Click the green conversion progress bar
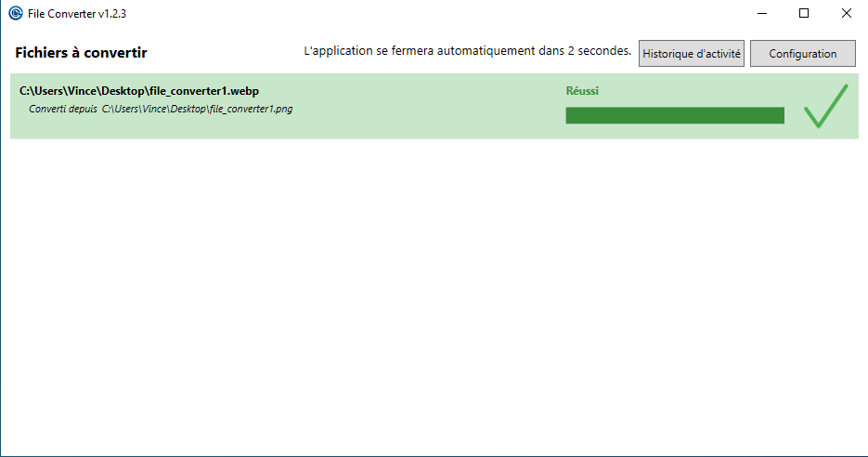 (674, 115)
